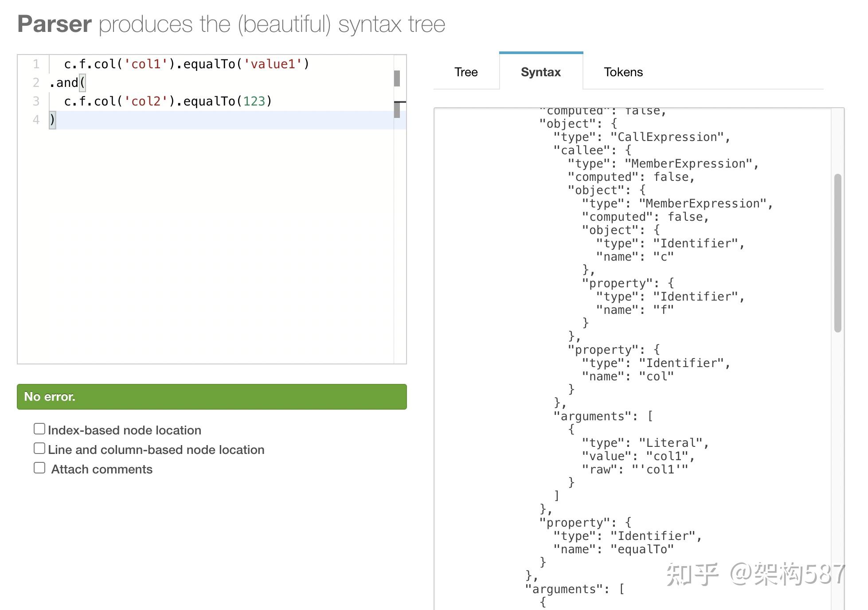Switch to the Tree tab

tap(466, 72)
